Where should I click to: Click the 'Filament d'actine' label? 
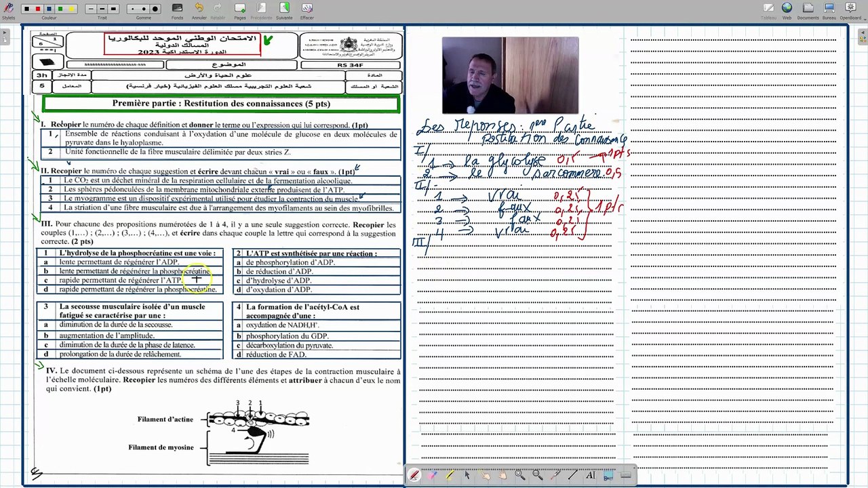[x=165, y=420]
